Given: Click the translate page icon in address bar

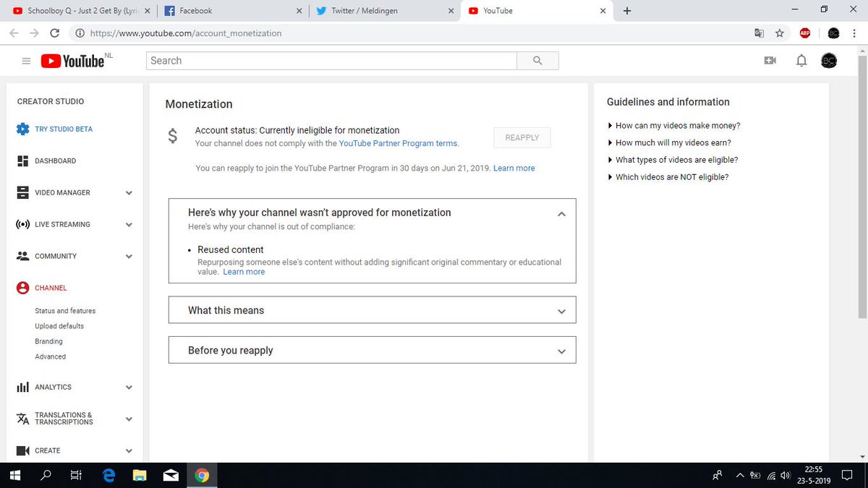Looking at the screenshot, I should 759,33.
